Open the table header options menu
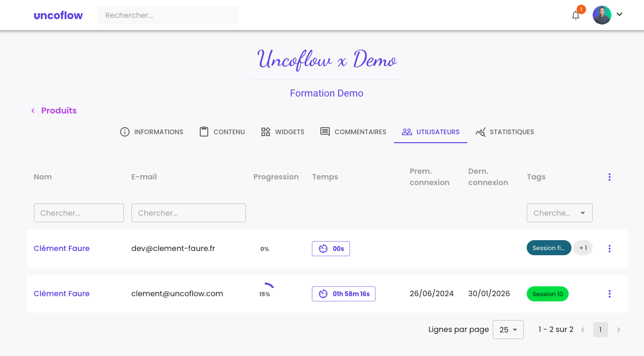This screenshot has height=356, width=644. point(610,177)
